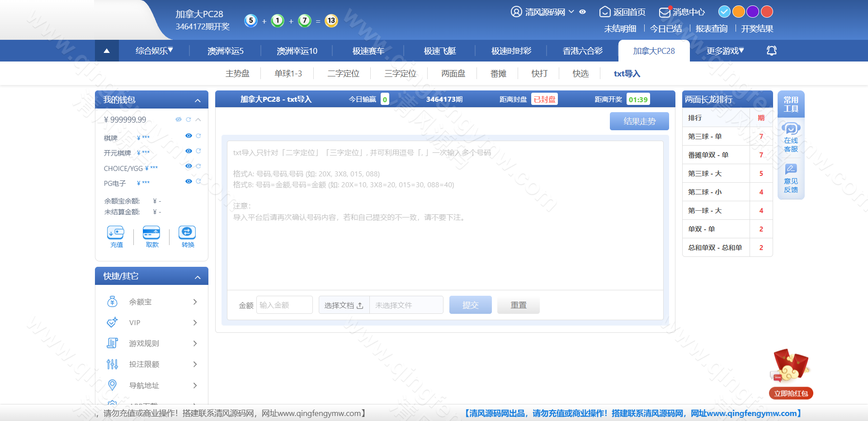Select the red theme swatch
This screenshot has height=421, width=868.
(x=767, y=11)
